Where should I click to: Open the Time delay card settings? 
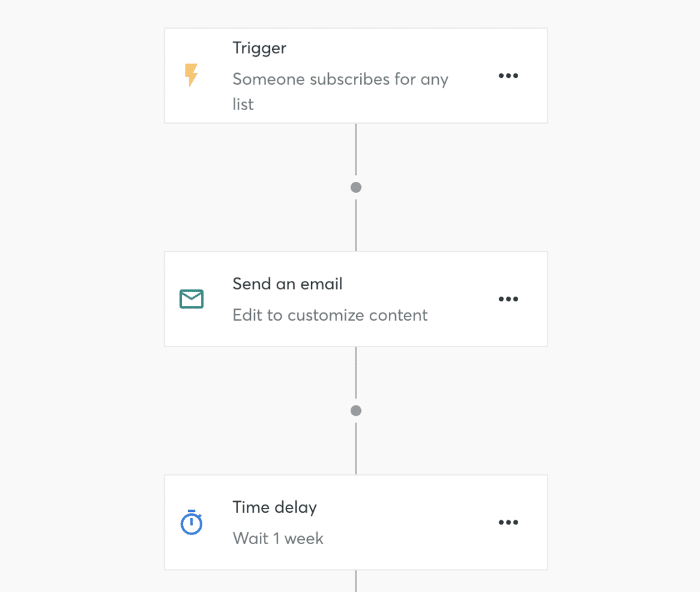coord(355,522)
